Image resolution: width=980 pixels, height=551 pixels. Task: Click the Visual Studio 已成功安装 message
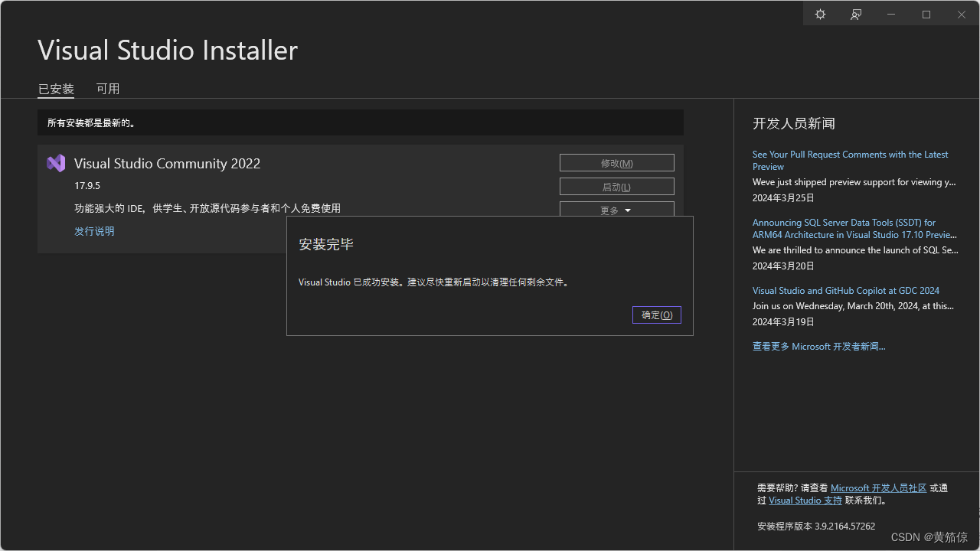tap(434, 282)
